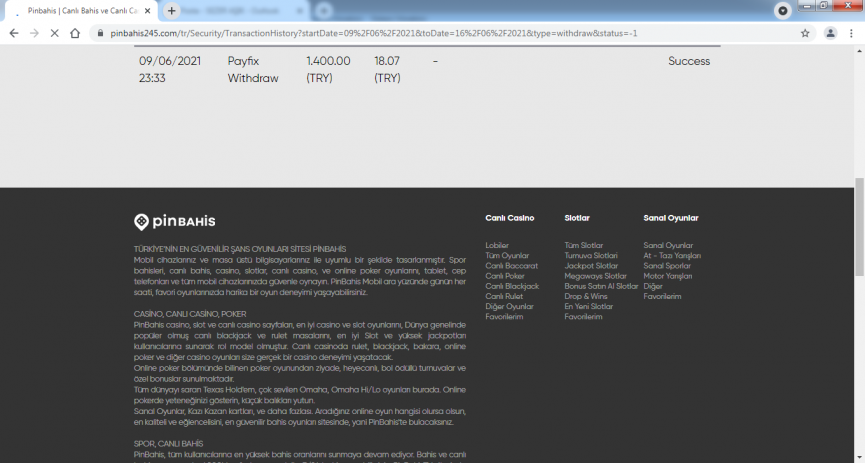
Task: Open Sanal Sporlar link
Action: 667,266
